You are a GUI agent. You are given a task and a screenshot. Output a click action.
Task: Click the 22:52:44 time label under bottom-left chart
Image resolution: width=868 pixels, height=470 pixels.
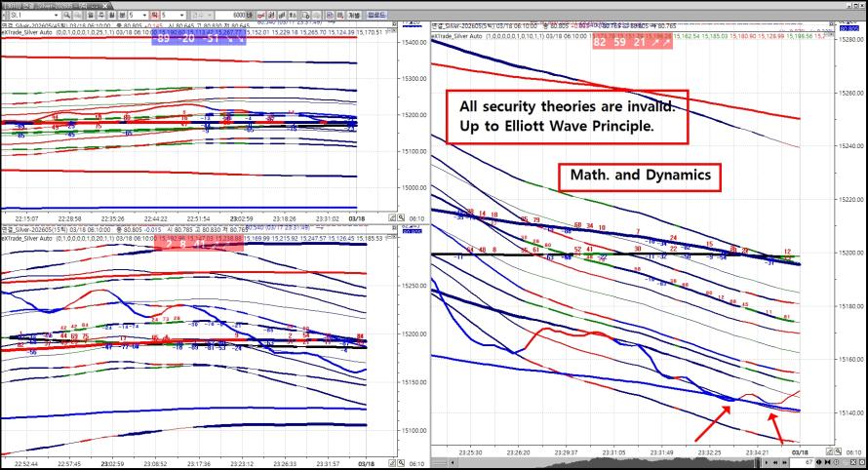point(26,463)
